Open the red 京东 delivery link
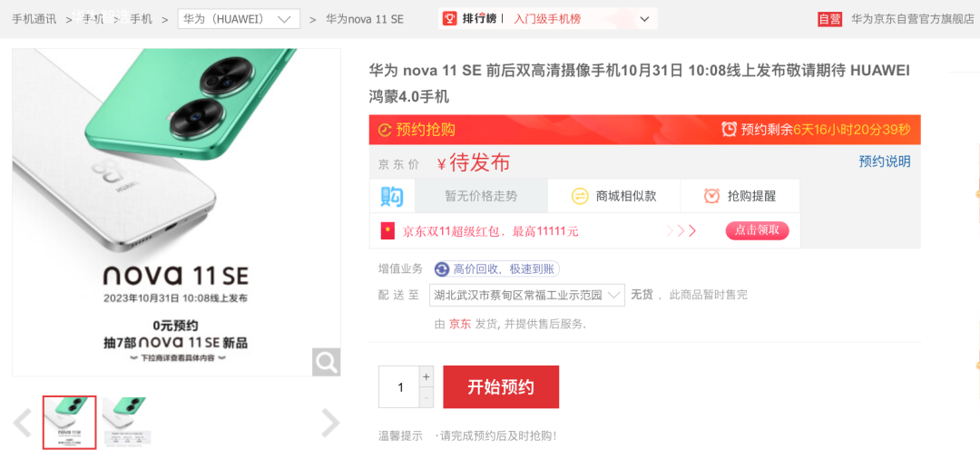The image size is (980, 459). [460, 324]
